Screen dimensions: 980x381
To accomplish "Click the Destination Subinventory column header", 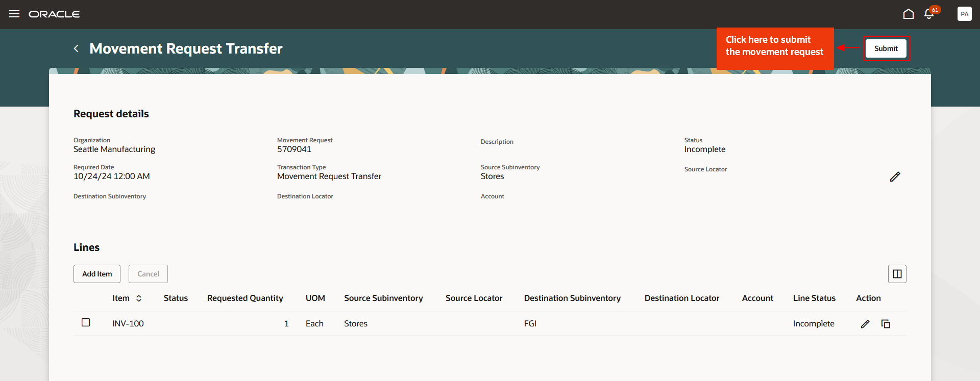I will (x=572, y=298).
